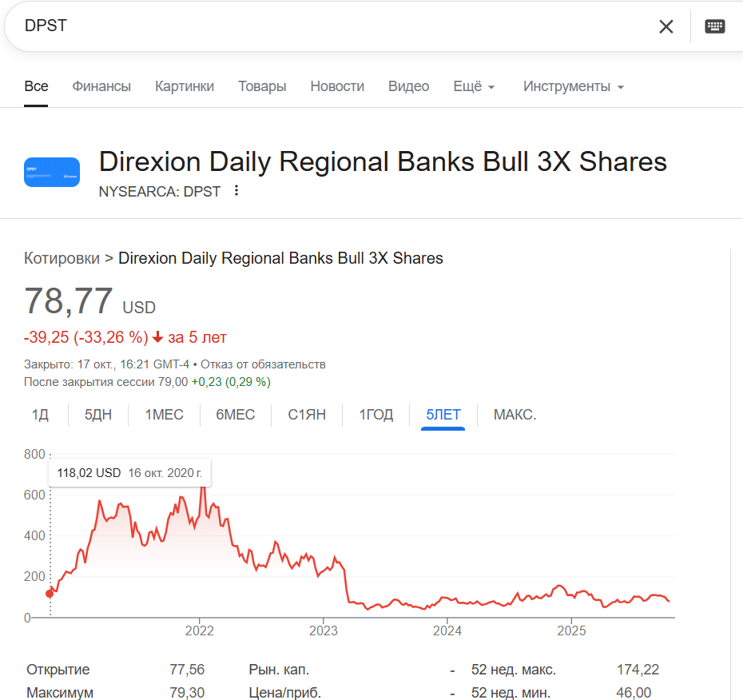This screenshot has width=743, height=700.
Task: Click the Цена/приб. label
Action: (284, 693)
